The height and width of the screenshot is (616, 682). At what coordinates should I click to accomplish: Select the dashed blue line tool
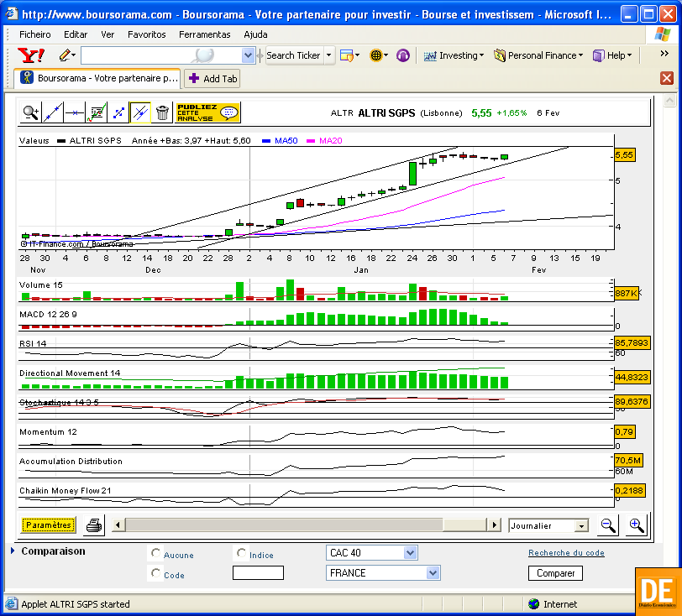pyautogui.click(x=118, y=113)
